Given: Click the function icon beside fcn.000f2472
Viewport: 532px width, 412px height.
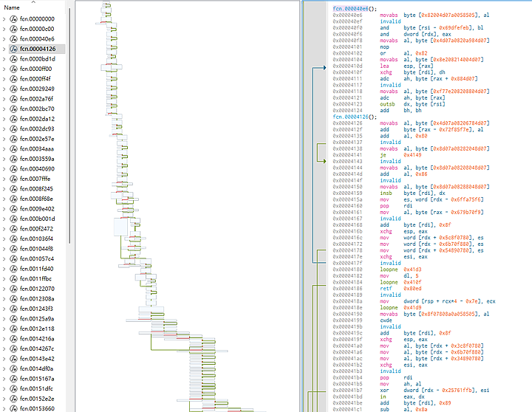Looking at the screenshot, I should (x=13, y=229).
